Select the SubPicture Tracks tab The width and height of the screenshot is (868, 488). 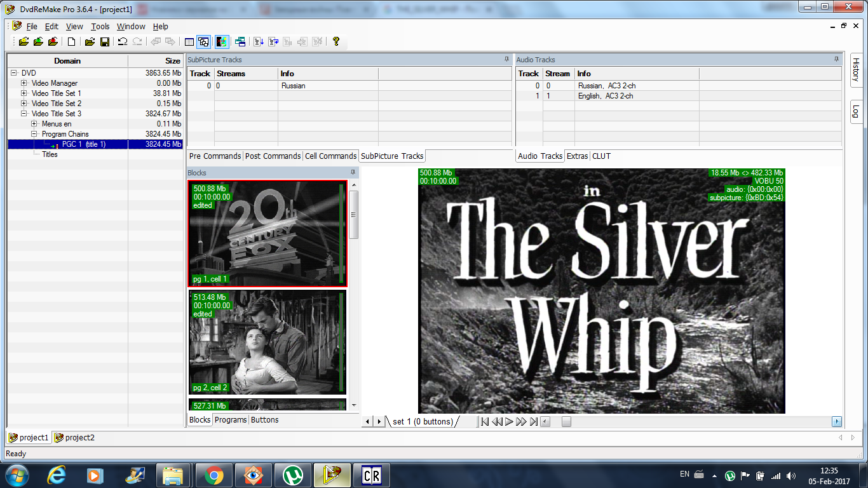click(x=392, y=156)
